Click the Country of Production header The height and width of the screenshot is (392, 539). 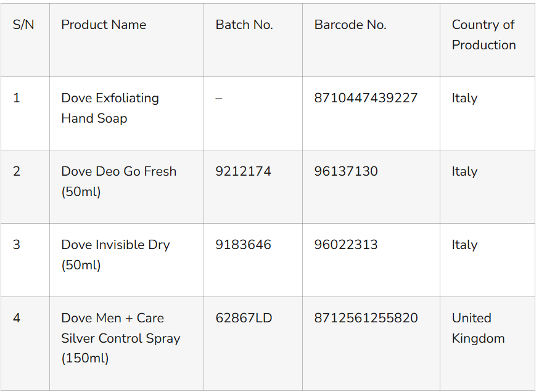(x=483, y=35)
